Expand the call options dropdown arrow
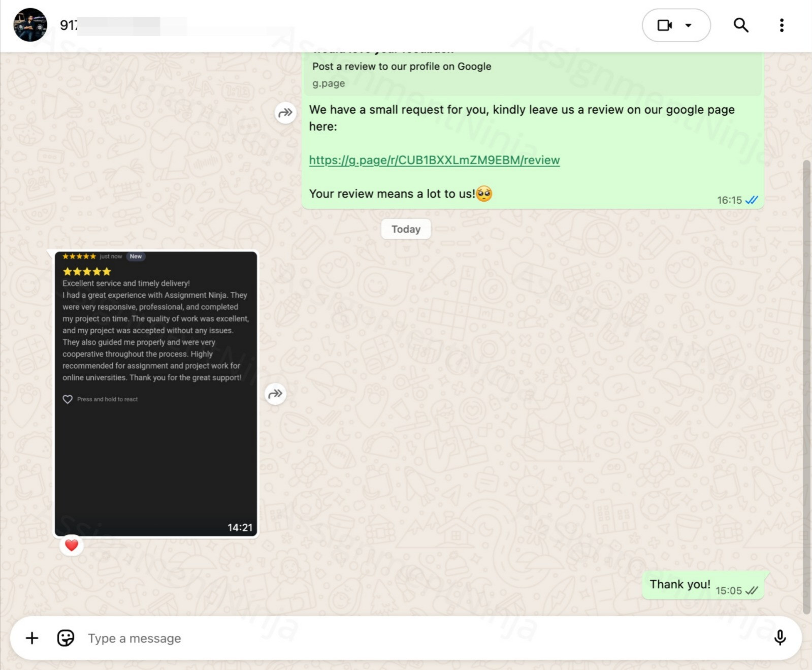Image resolution: width=812 pixels, height=670 pixels. tap(689, 25)
